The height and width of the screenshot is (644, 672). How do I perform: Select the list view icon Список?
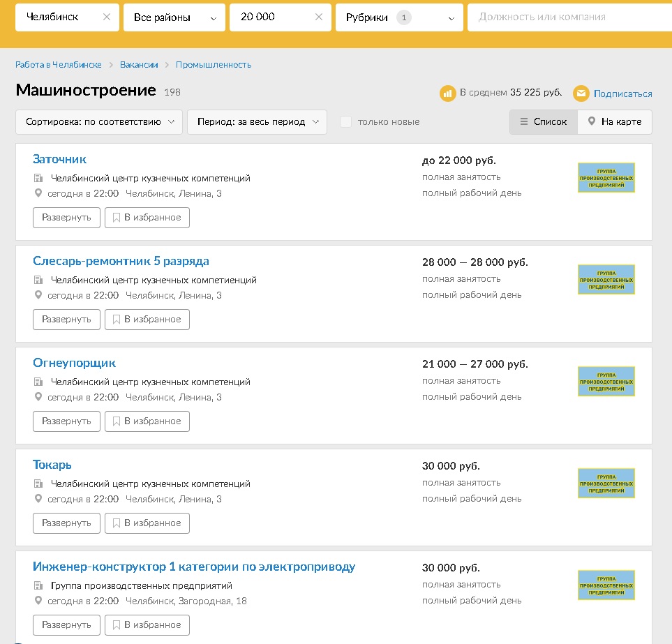click(x=524, y=121)
